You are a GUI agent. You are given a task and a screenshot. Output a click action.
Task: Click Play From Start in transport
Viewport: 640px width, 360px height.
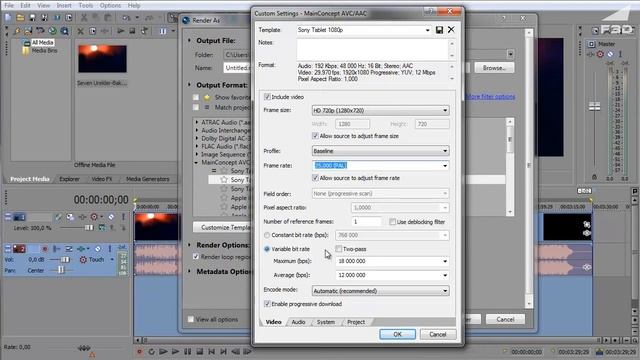163,351
